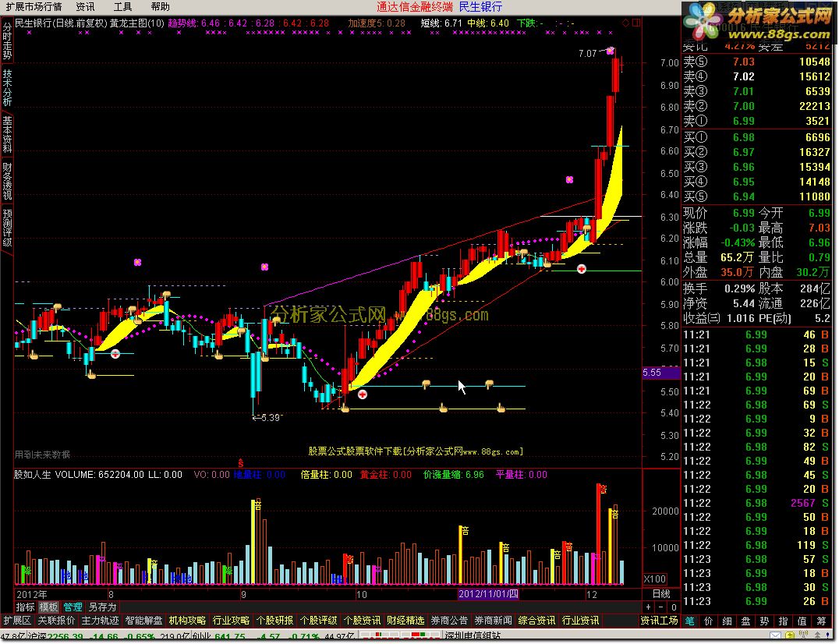Open the 个股评级 tab
This screenshot has width=839, height=644.
pyautogui.click(x=318, y=621)
